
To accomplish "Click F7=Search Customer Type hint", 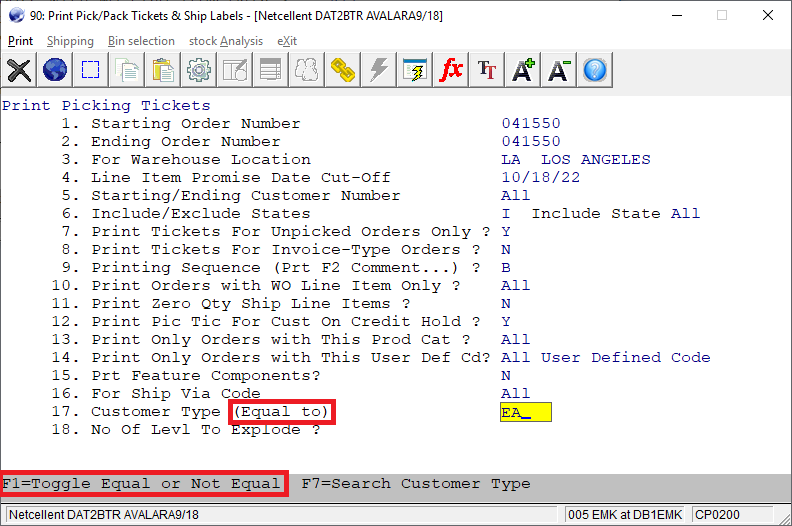I will tap(416, 484).
